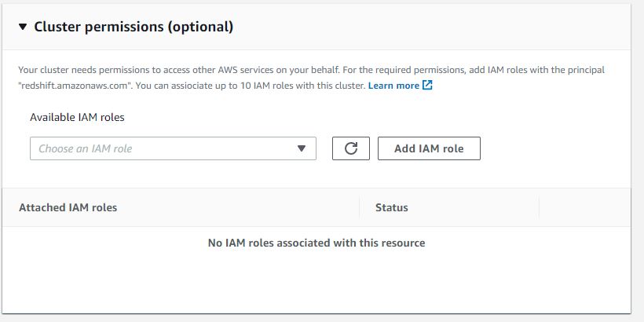Click the Cluster permissions (optional) heading
Viewport: 644px width, 322px height.
134,27
